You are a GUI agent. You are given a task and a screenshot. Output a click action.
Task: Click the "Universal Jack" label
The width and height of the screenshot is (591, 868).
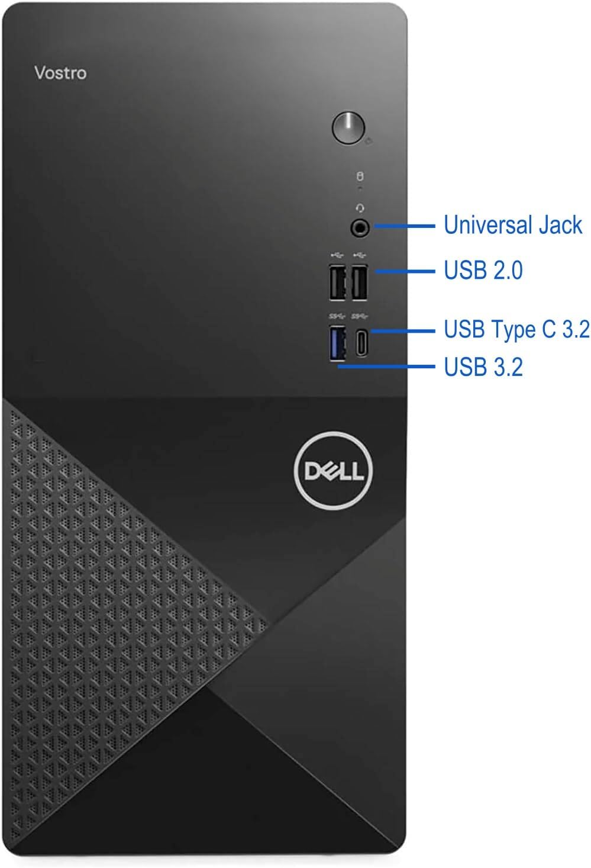(x=513, y=225)
